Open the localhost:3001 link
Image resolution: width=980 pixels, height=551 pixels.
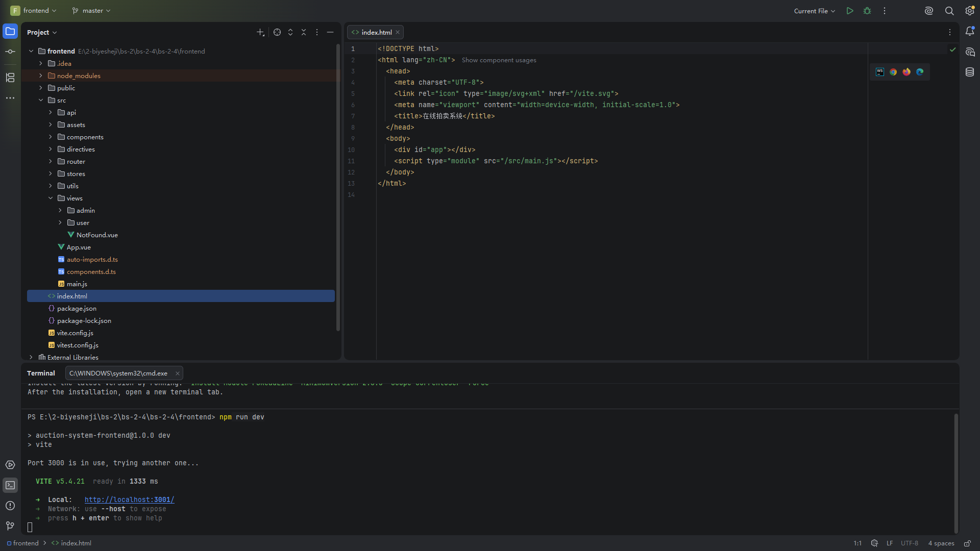[x=130, y=499]
